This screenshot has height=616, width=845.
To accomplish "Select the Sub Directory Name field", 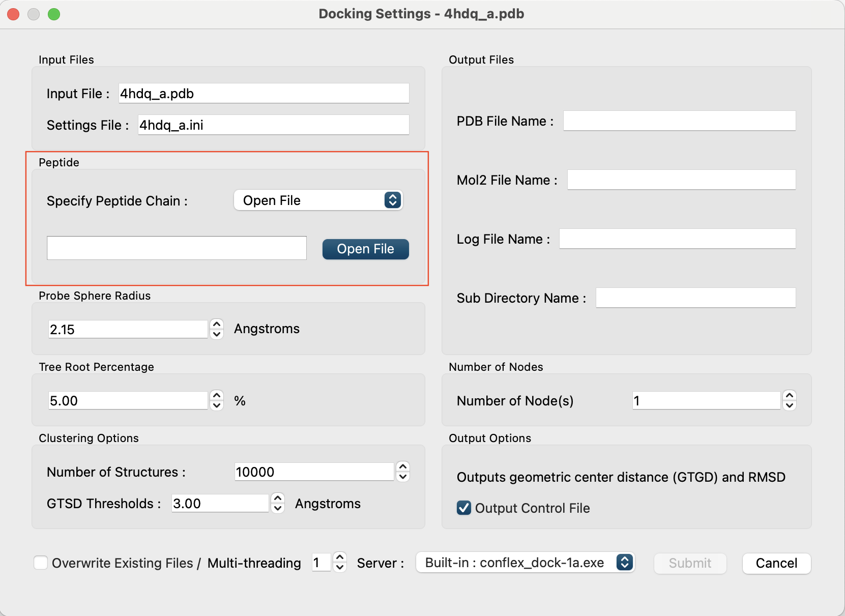I will 695,298.
